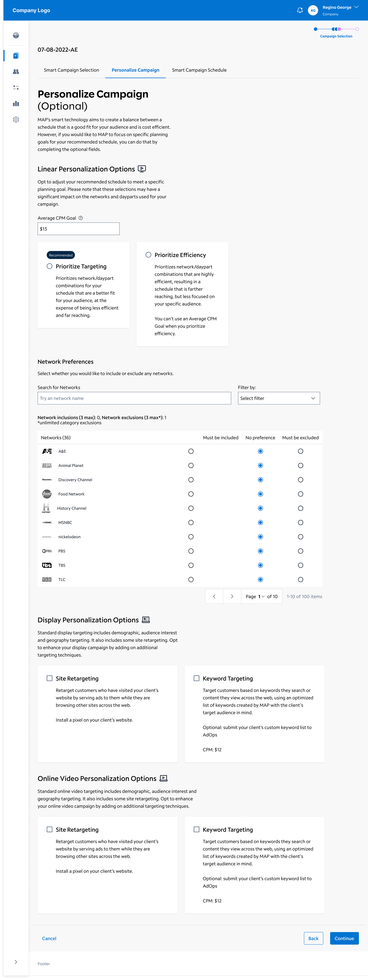Focus the Search for Networks field
368x980 pixels.
point(134,398)
